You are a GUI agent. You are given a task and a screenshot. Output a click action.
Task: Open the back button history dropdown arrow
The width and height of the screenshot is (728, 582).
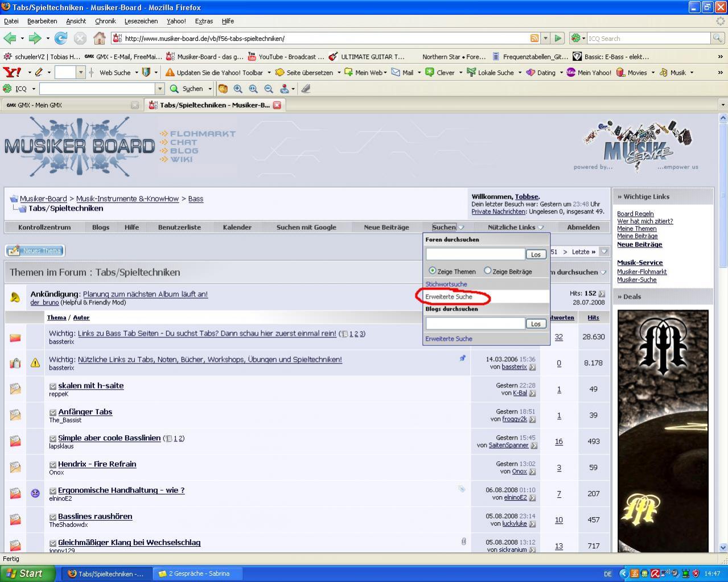22,39
